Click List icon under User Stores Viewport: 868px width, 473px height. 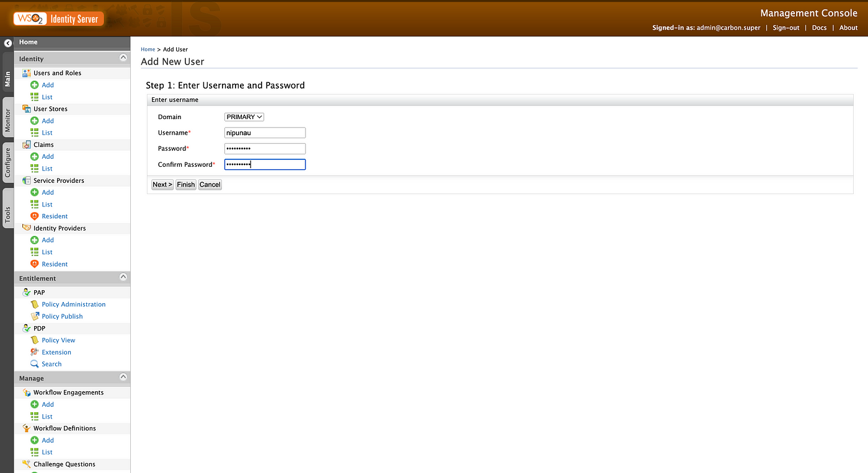(x=35, y=133)
